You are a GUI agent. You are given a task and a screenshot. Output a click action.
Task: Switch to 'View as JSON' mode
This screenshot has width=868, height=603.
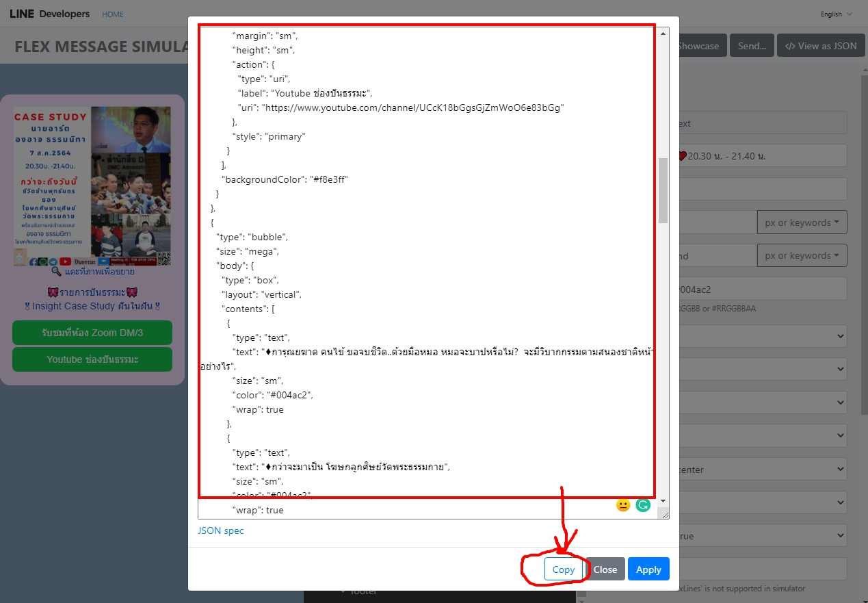pos(820,45)
